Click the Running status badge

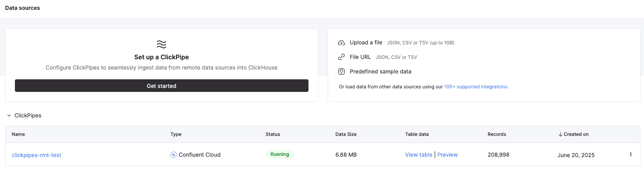280,154
